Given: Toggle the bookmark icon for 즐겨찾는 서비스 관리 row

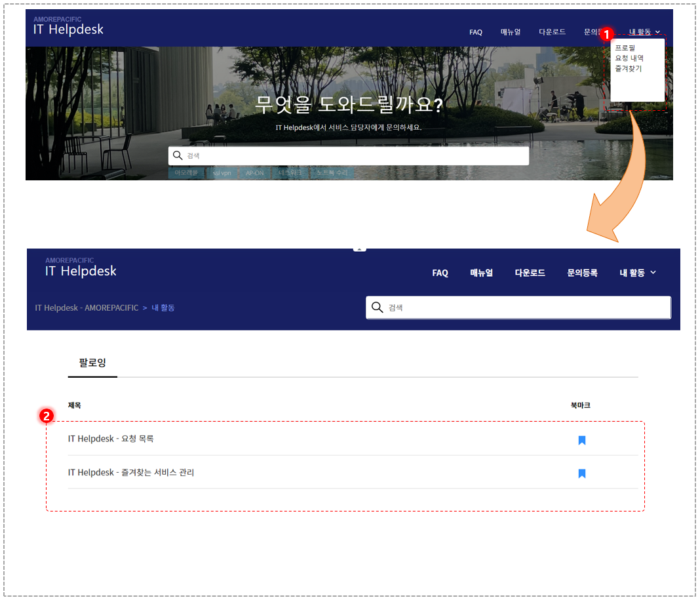Looking at the screenshot, I should (x=582, y=473).
